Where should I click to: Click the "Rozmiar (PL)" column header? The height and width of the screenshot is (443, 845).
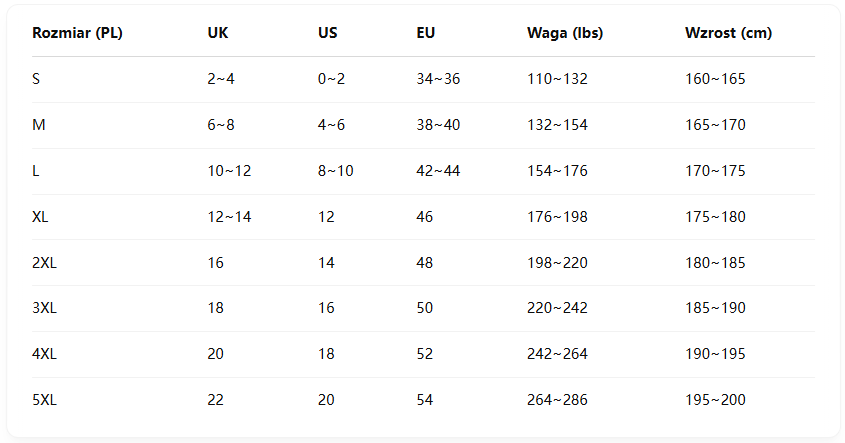click(x=77, y=33)
